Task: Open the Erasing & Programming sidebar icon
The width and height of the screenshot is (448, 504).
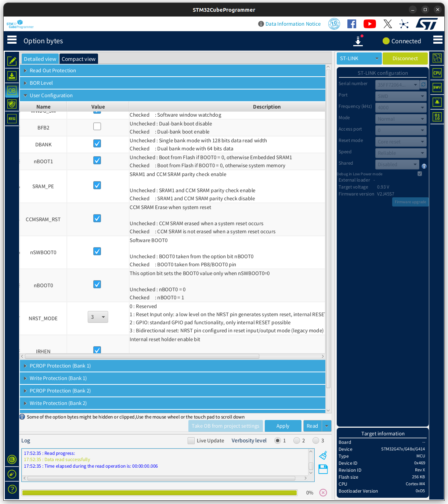Action: click(x=12, y=76)
